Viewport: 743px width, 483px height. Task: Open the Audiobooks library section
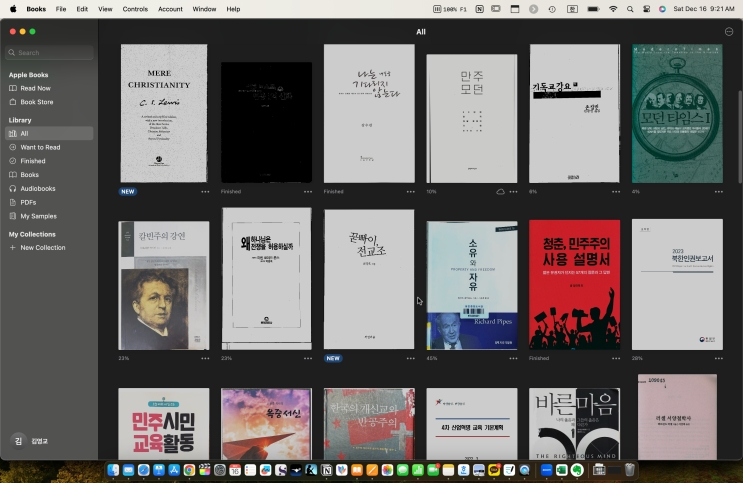(x=37, y=188)
